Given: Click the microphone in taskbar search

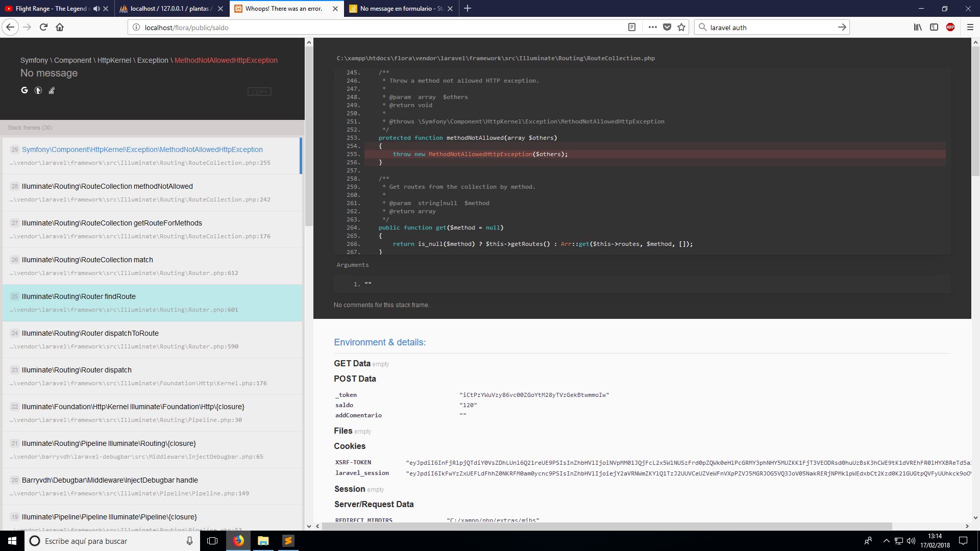Looking at the screenshot, I should point(189,541).
